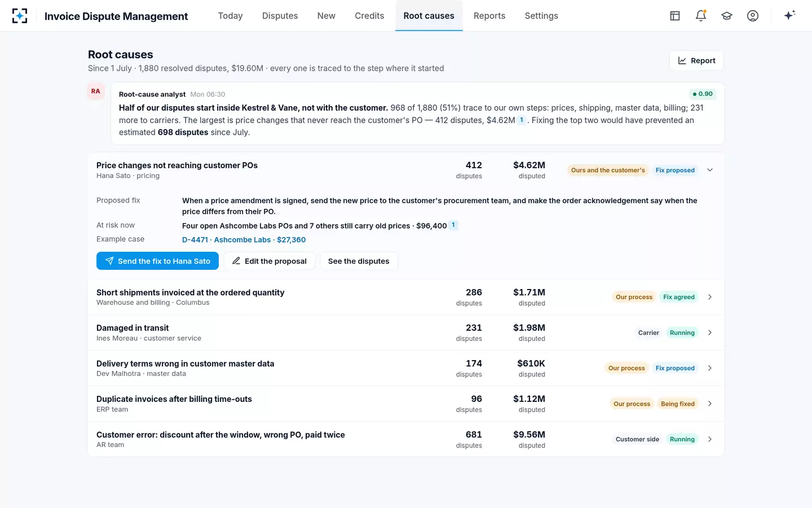Click Our process tag on Duplicate invoices row

click(632, 404)
